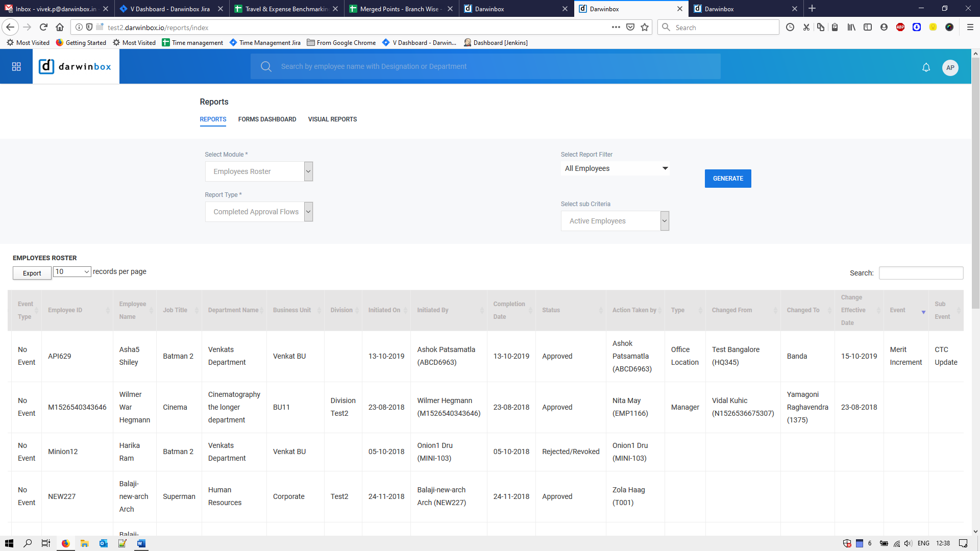The width and height of the screenshot is (980, 551).
Task: Switch to Visual Reports tab
Action: [332, 119]
